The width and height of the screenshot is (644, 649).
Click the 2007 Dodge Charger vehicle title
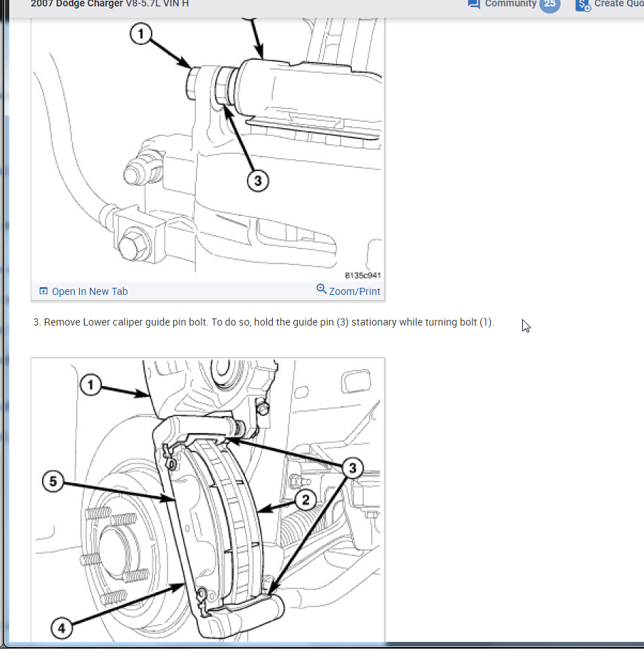point(110,4)
